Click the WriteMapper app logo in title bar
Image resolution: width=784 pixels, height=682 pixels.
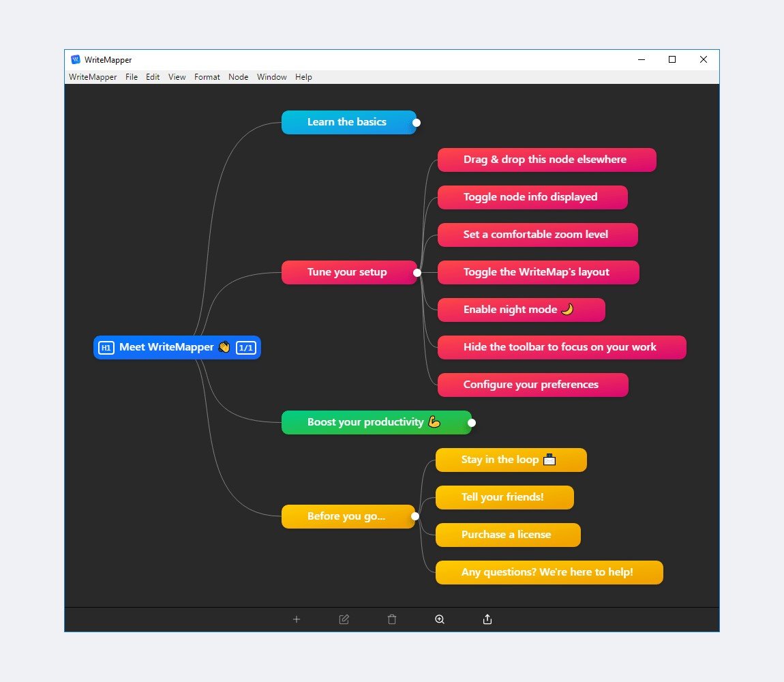pyautogui.click(x=76, y=59)
